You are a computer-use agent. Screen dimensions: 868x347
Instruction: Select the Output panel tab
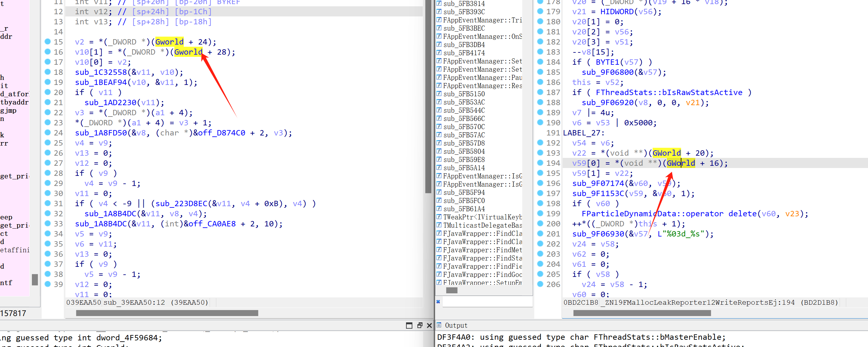tap(456, 325)
